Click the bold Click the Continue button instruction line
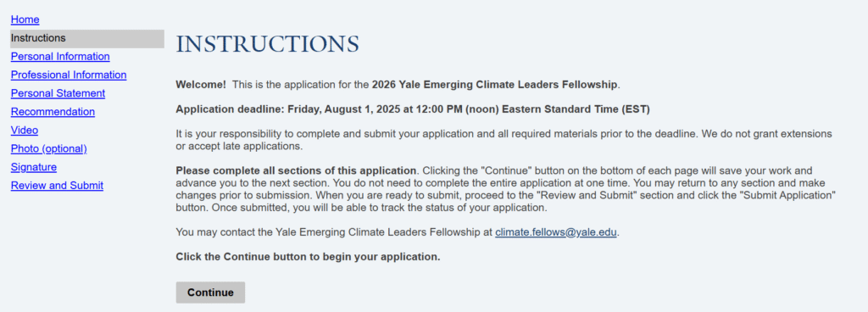 pos(308,257)
